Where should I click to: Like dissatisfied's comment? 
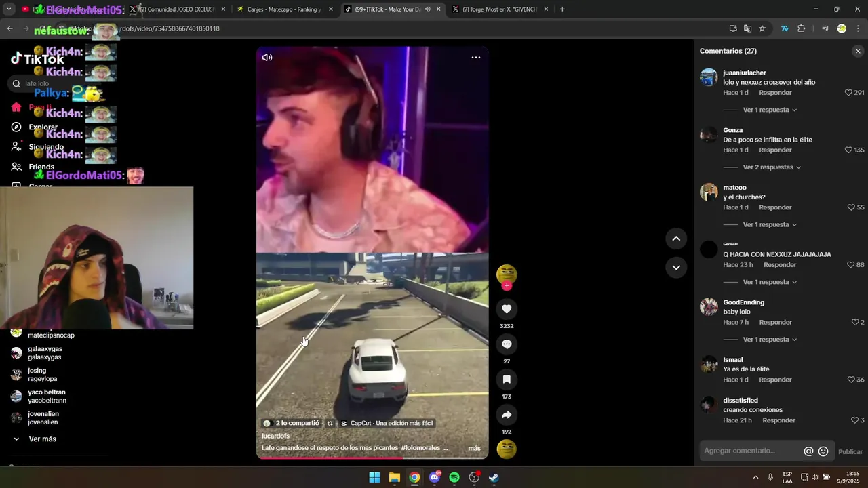coord(854,420)
